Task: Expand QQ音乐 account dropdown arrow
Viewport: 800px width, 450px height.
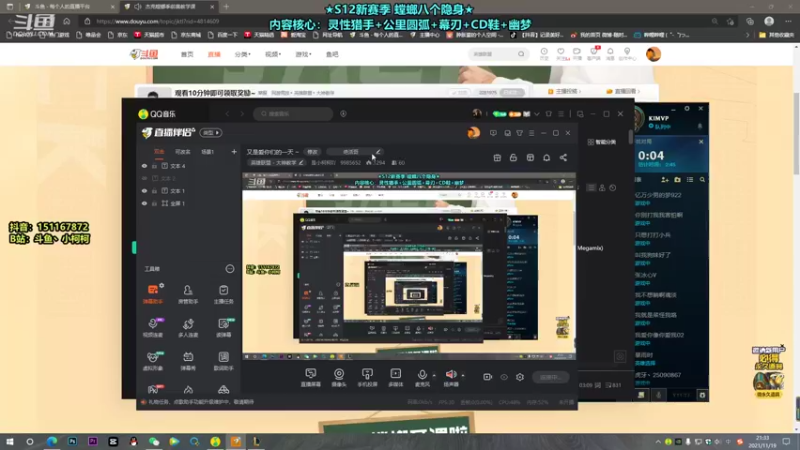Action: pos(536,114)
